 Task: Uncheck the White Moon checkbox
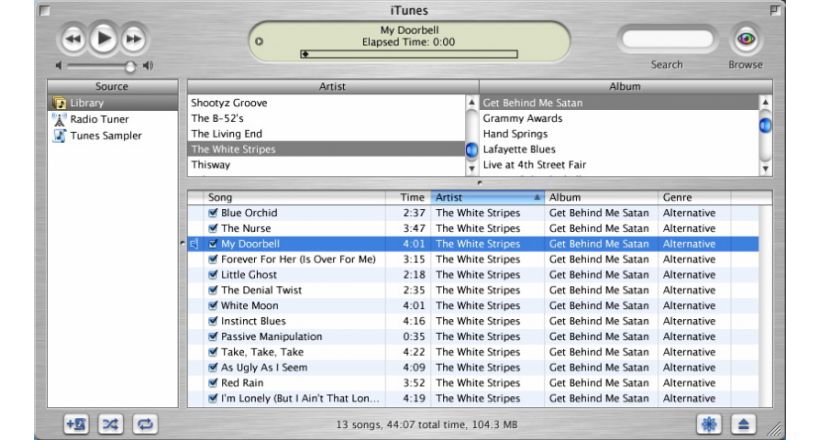pyautogui.click(x=213, y=306)
